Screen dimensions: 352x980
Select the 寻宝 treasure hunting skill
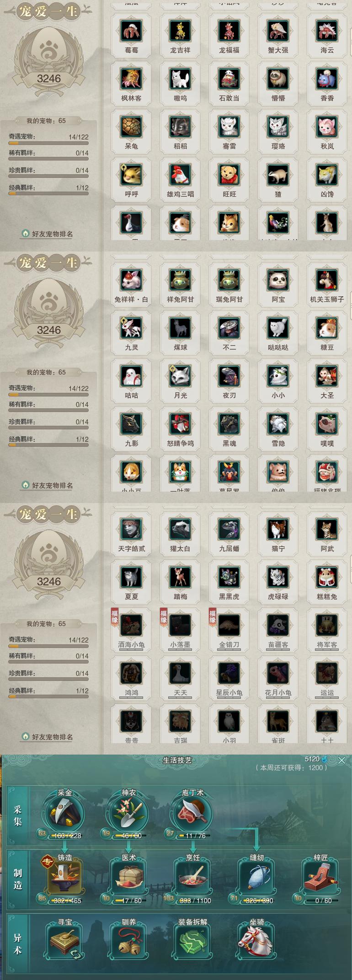[64, 942]
